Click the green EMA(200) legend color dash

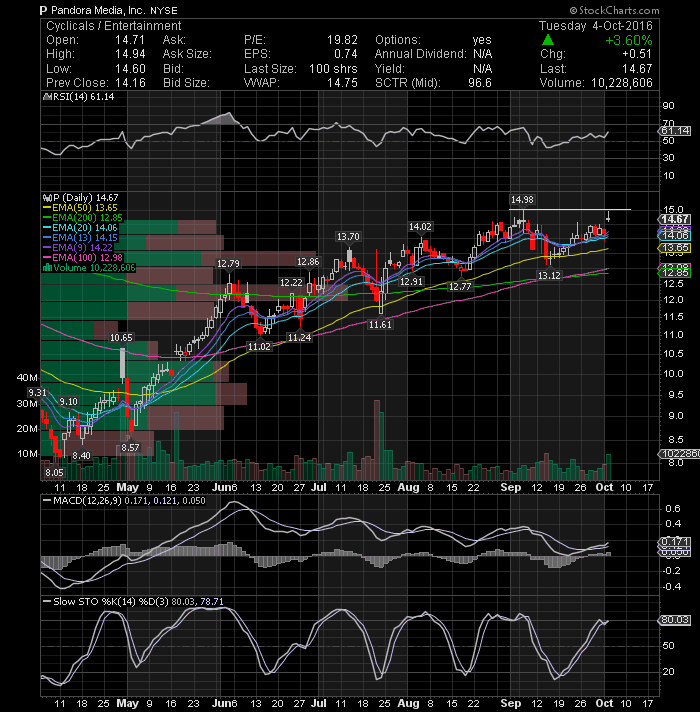pos(47,218)
